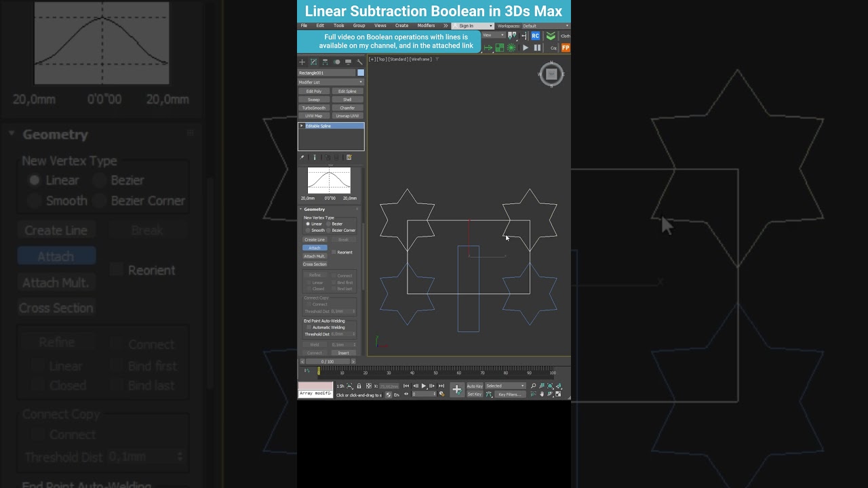This screenshot has width=868, height=488.
Task: Open the Views menu
Action: click(380, 26)
